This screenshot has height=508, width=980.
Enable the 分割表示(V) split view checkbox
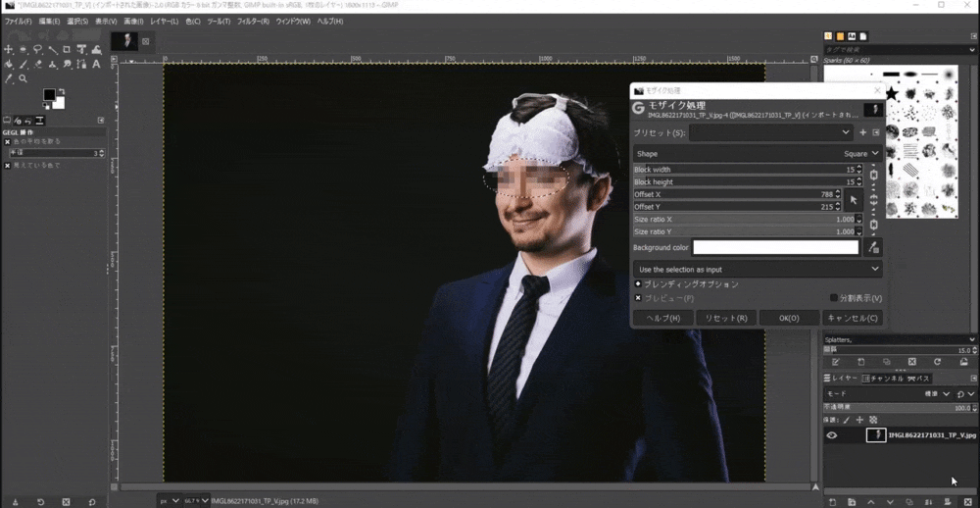834,298
